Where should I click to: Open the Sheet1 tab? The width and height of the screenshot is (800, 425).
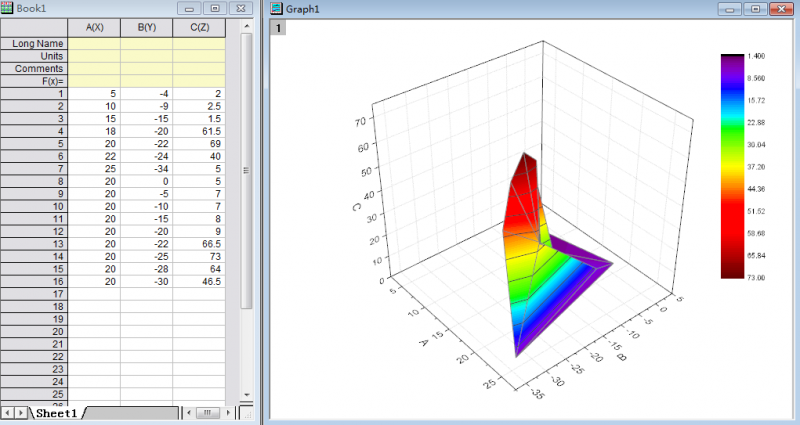pos(57,413)
